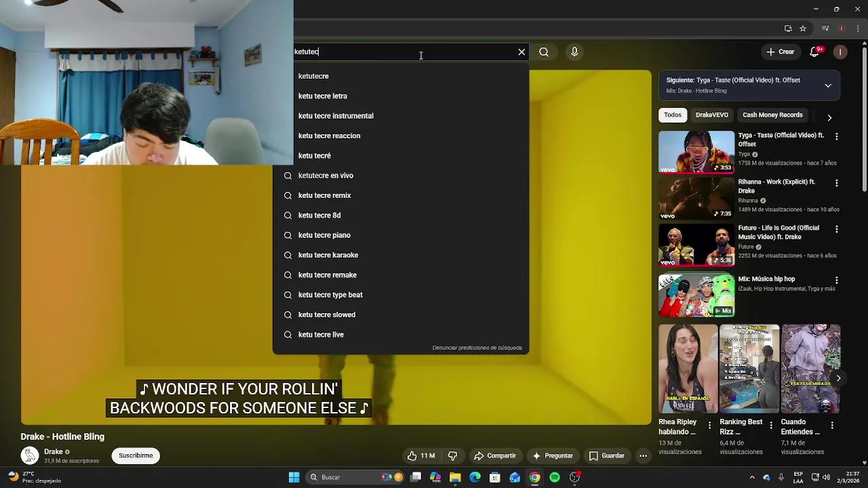The height and width of the screenshot is (488, 868).
Task: Select suggestion 'ketu tecre reaccion'
Action: [x=401, y=136]
